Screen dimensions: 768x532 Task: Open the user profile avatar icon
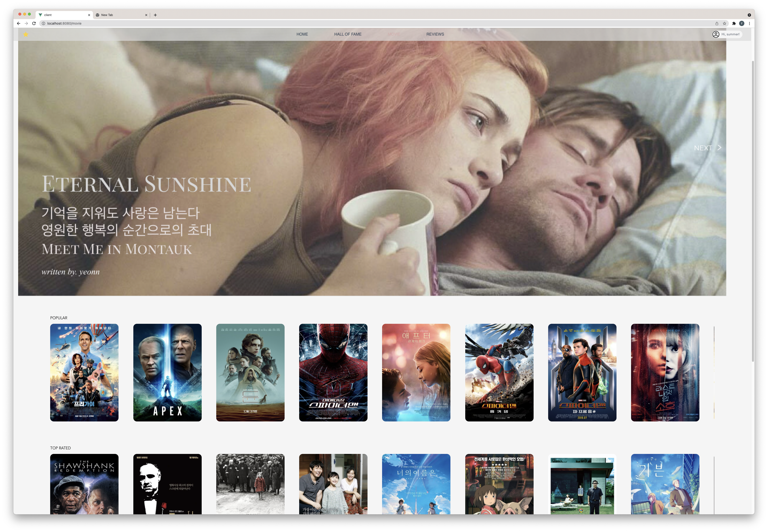(716, 34)
